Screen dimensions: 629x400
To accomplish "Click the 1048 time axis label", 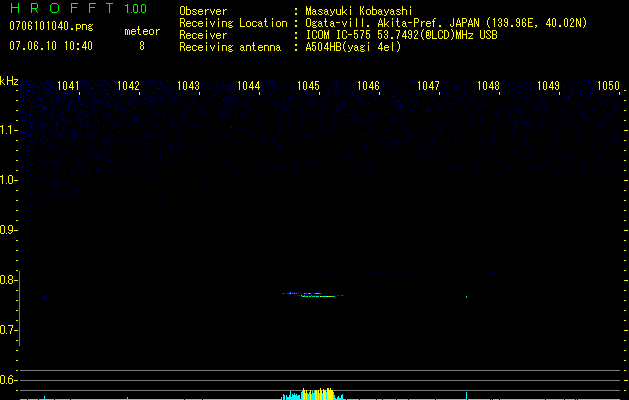I will (488, 86).
